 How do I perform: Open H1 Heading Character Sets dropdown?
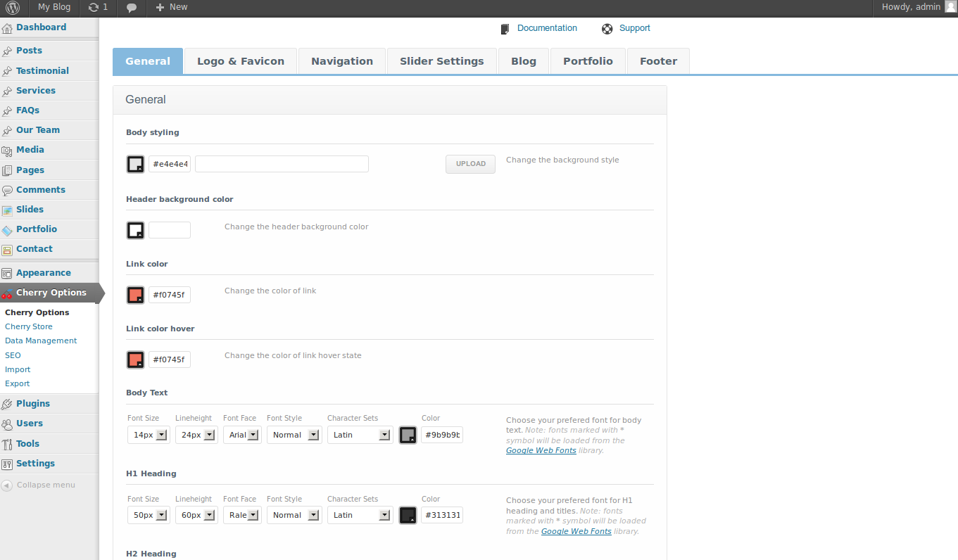(384, 515)
